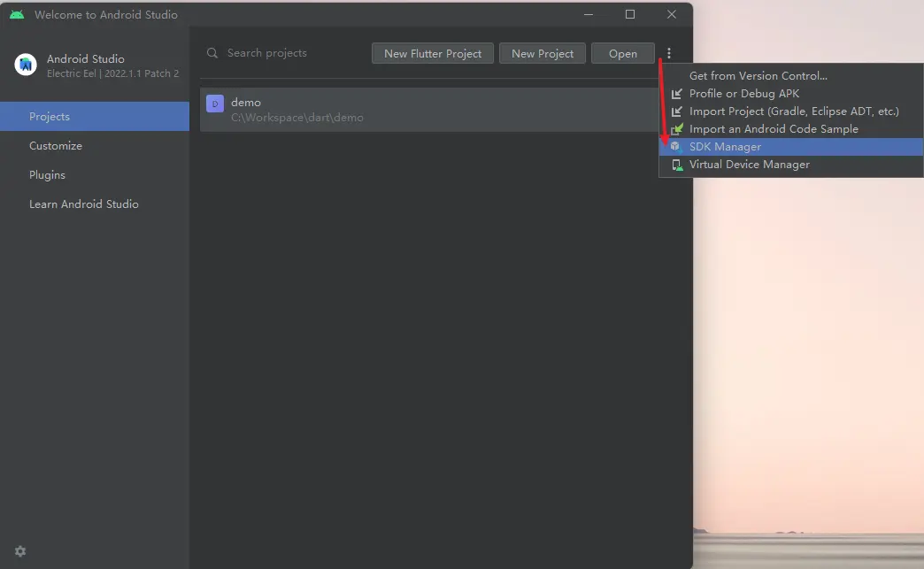Click the green Android logo in title bar
The image size is (924, 569).
(17, 15)
